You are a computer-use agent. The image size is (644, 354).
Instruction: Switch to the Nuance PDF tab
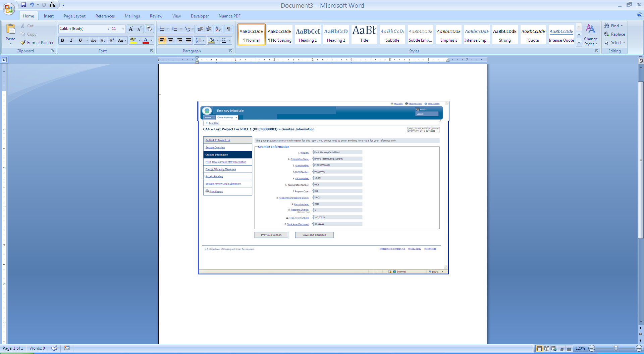pos(229,16)
